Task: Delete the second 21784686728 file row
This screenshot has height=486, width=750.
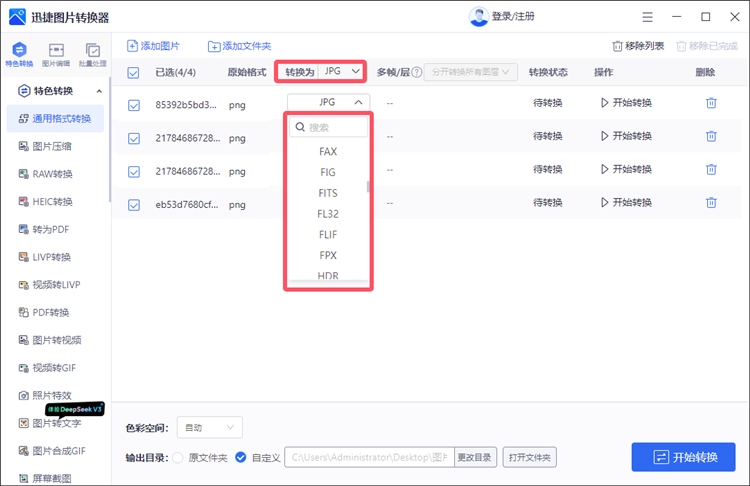Action: 711,169
